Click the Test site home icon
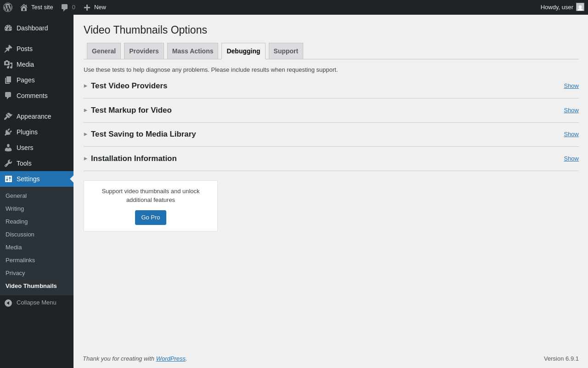This screenshot has width=588, height=368. point(24,7)
